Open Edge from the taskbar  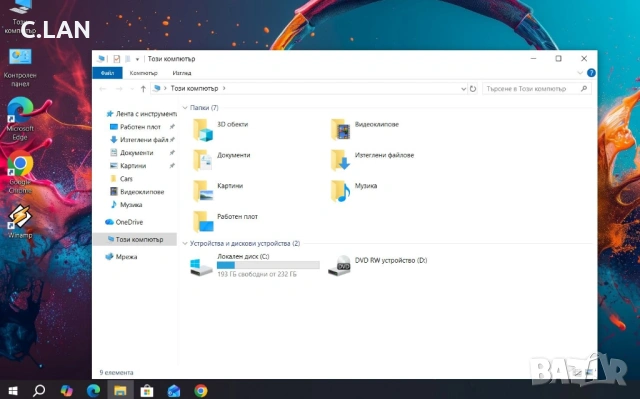click(93, 391)
